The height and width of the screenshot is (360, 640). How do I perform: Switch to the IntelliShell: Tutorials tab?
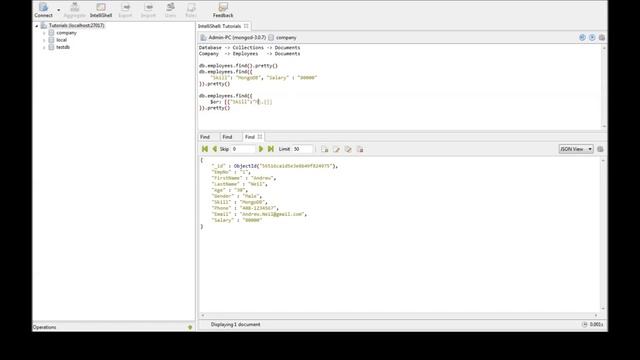pyautogui.click(x=220, y=26)
